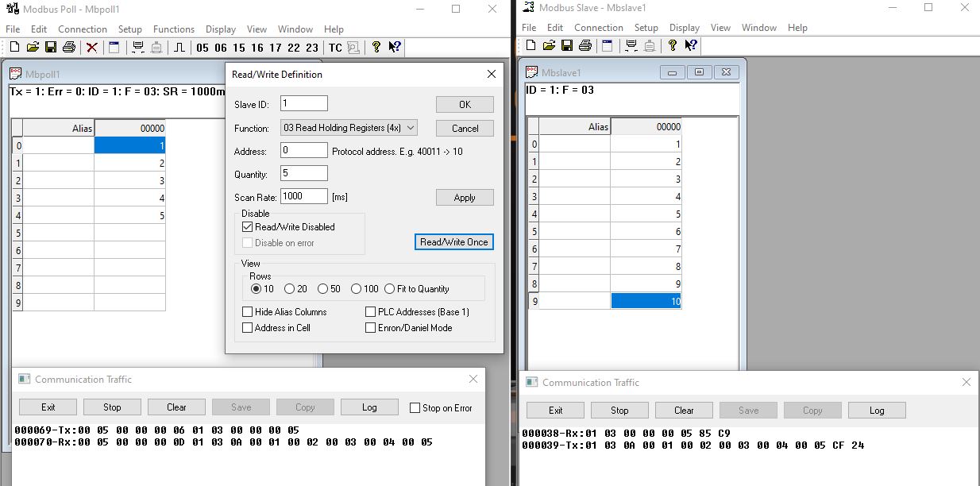The image size is (980, 486).
Task: Clear traffic log in Modbus Poll
Action: click(x=176, y=407)
